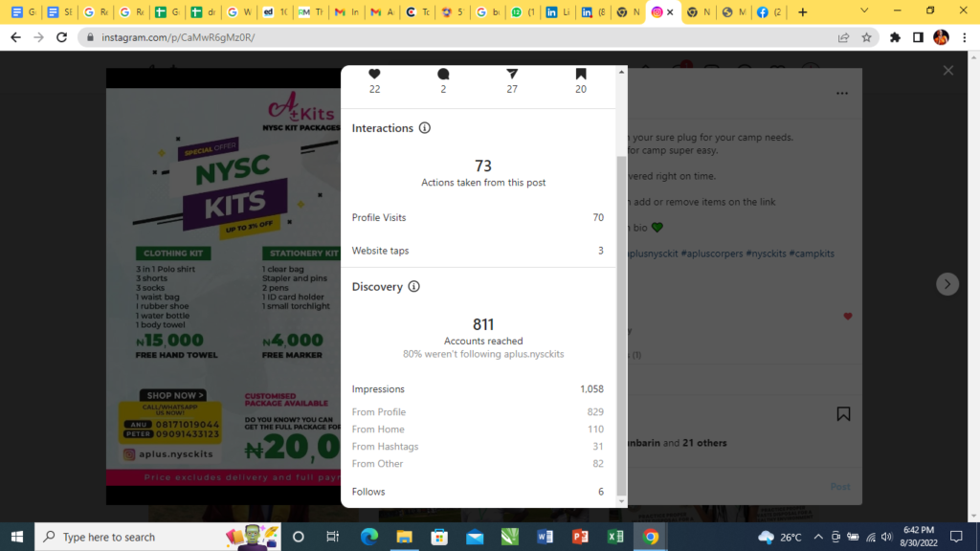Image resolution: width=980 pixels, height=551 pixels.
Task: Open Chrome extensions puzzle icon
Action: pos(895,37)
